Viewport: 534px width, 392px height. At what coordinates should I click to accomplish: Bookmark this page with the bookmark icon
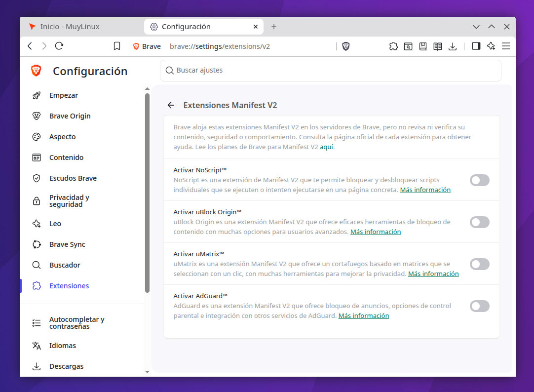(117, 46)
